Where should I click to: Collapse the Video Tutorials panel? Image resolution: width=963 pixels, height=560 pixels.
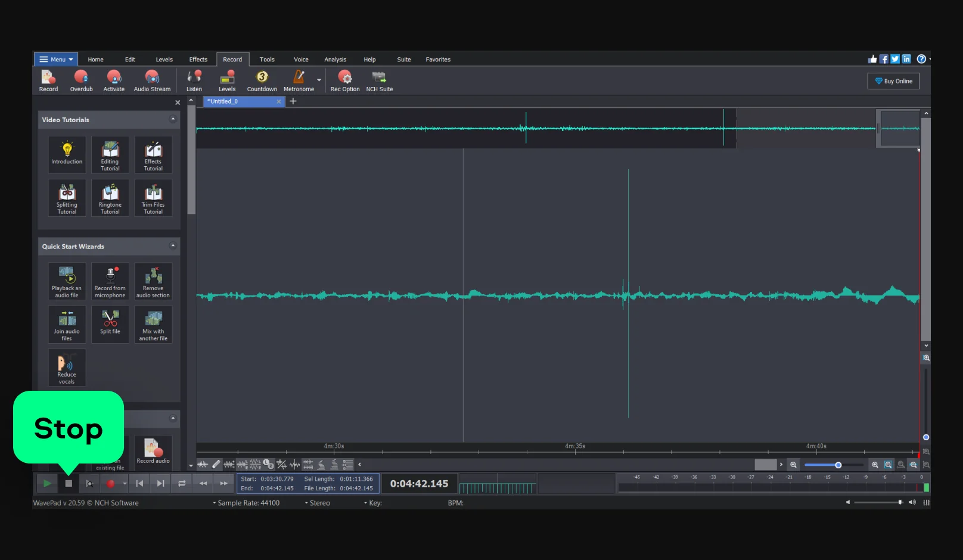click(x=173, y=119)
